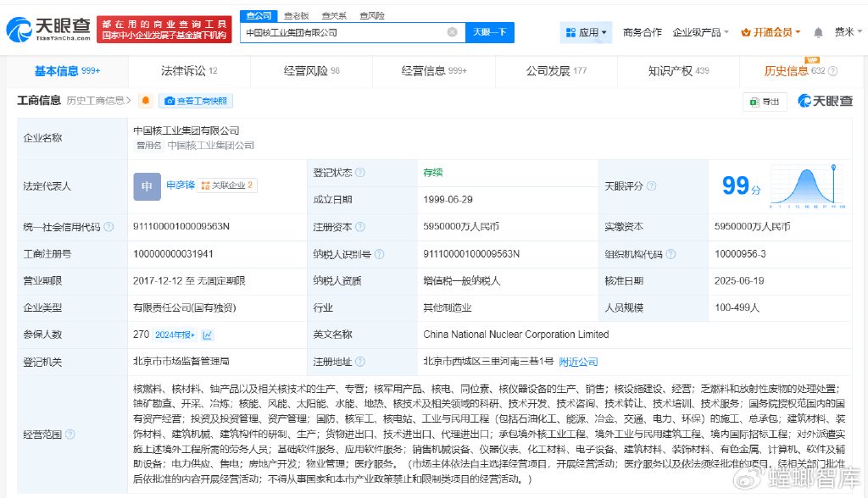
Task: Click the red slogan banner next to logo
Action: (164, 30)
